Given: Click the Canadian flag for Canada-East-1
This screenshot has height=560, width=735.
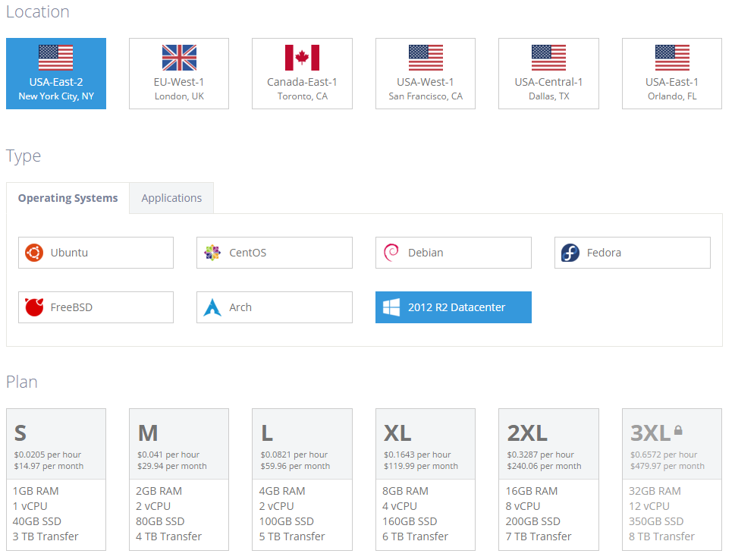Looking at the screenshot, I should coord(302,57).
